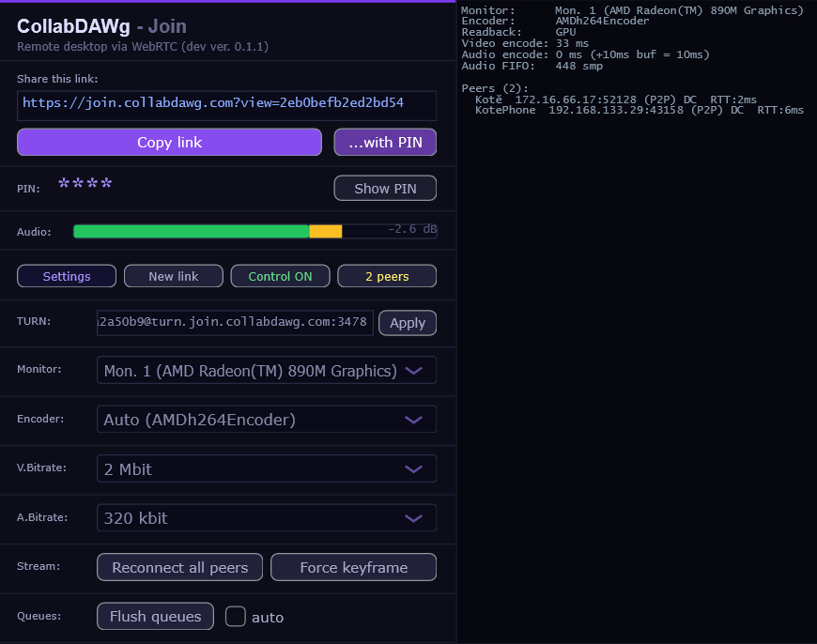Click the -2.6 dB audio reading
Image resolution: width=817 pixels, height=644 pixels.
click(x=412, y=229)
